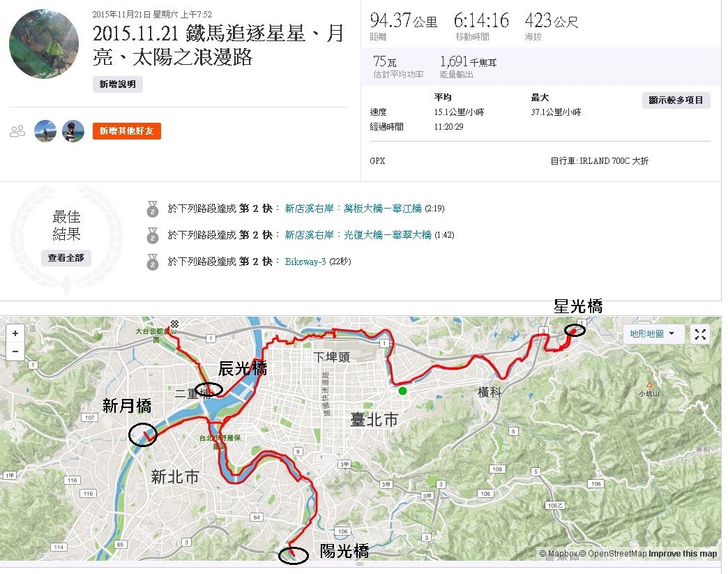
Task: Click the orange 新增其他好友 button
Action: [x=126, y=131]
